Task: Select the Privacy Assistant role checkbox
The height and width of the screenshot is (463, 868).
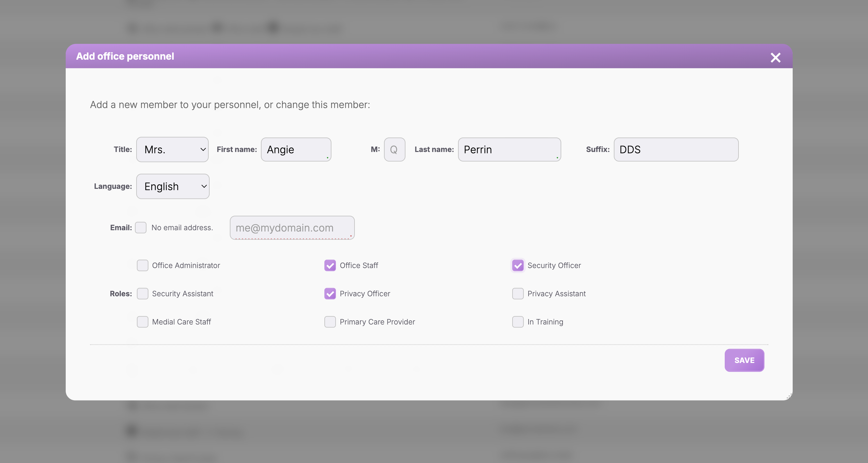Action: pos(518,293)
